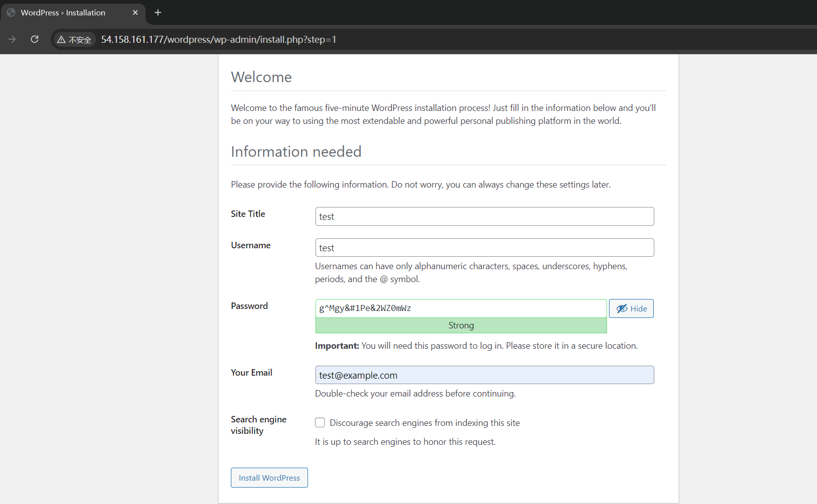Image resolution: width=817 pixels, height=504 pixels.
Task: Click the Strong password strength indicator
Action: [461, 325]
